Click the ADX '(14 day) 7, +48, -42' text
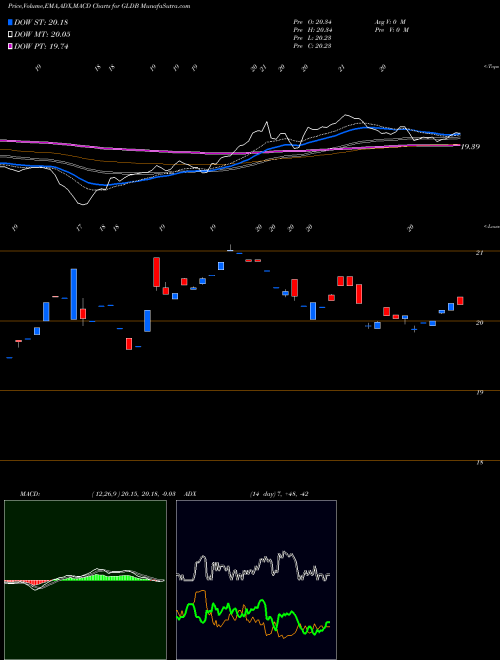 (x=279, y=494)
